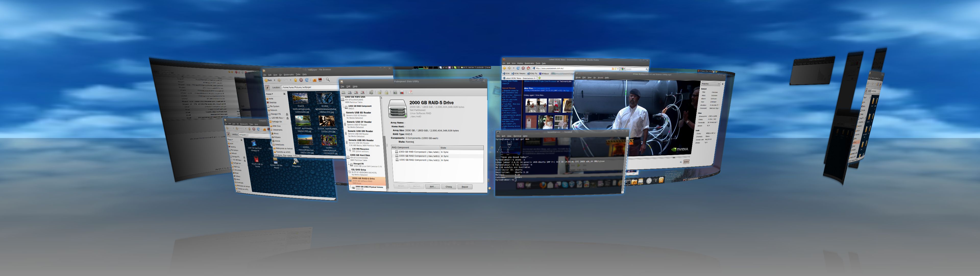980x276 pixels.
Task: Open Tabs menu in wallpaper File Browser
Action: [x=298, y=74]
